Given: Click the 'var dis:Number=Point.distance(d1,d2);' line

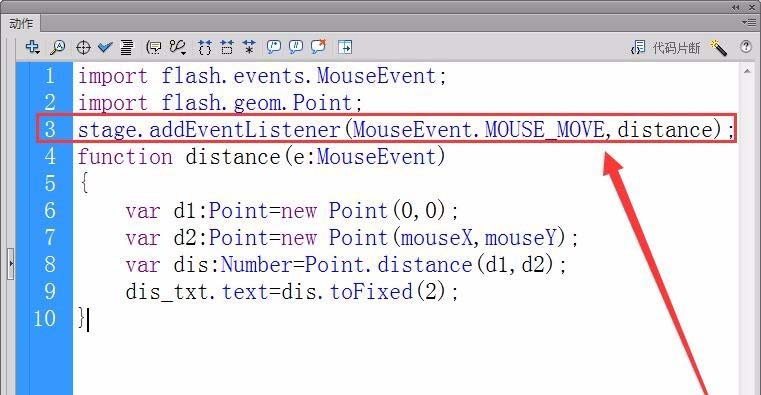Looking at the screenshot, I should click(346, 265).
